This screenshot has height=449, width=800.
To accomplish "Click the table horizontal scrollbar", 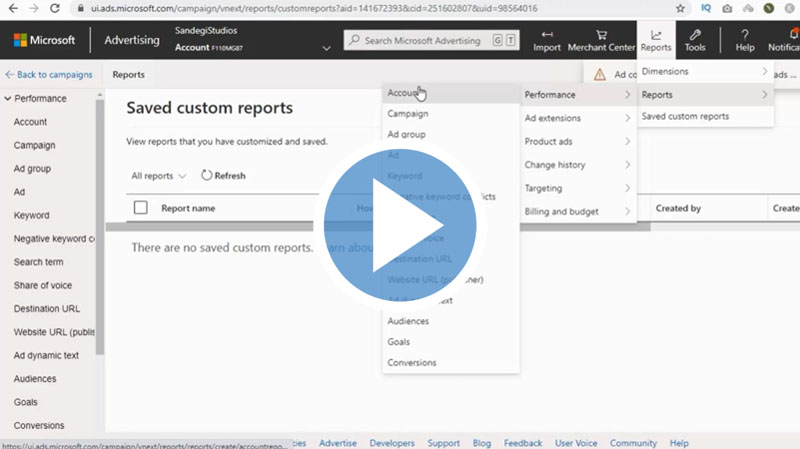I will 378,227.
